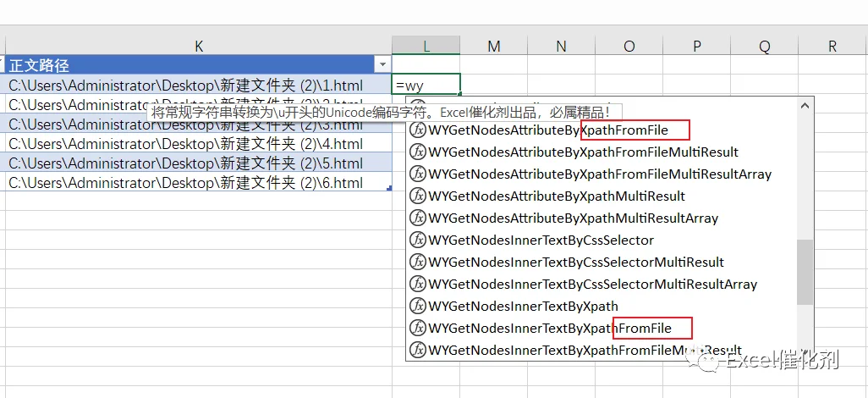Click the function list scrollbar thumb
This screenshot has width=868, height=398.
pyautogui.click(x=805, y=272)
